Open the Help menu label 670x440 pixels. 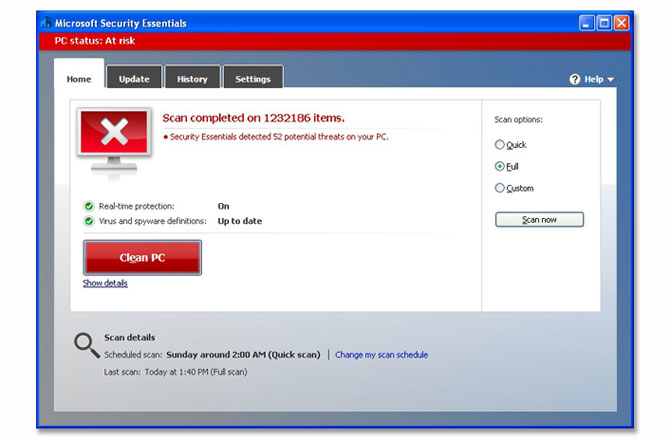click(x=594, y=79)
